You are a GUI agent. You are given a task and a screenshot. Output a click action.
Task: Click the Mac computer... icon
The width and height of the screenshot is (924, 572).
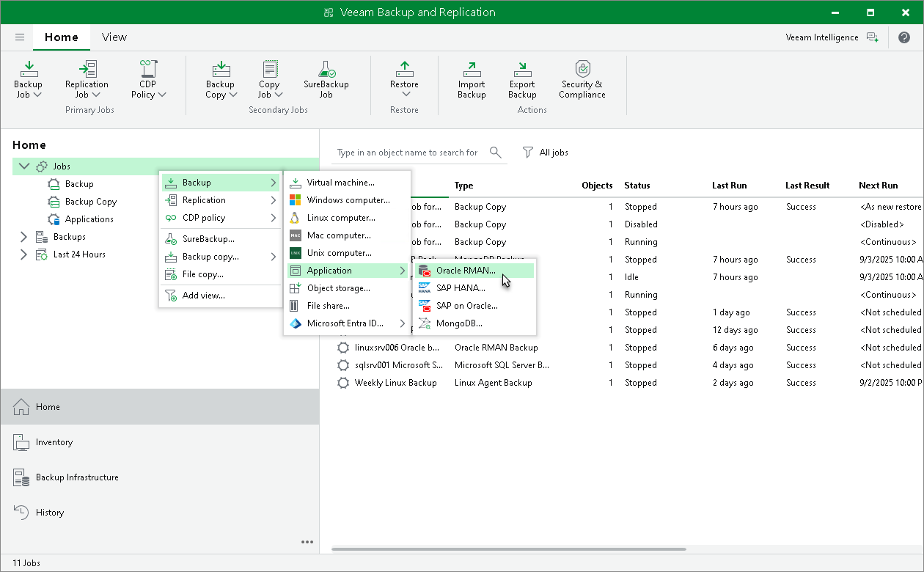click(296, 235)
